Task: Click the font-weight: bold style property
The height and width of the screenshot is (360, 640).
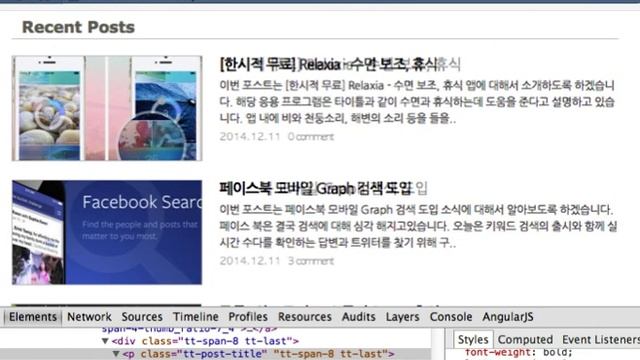Action: 518,352
